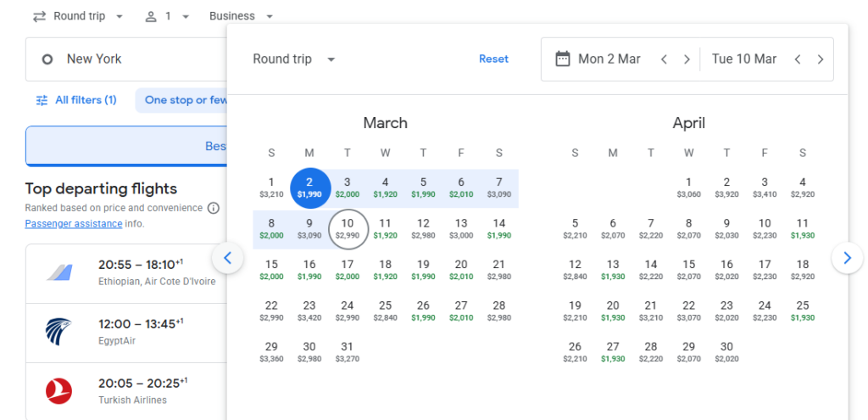Select the Turkish Airlines 20:05 – 20:25 flight
This screenshot has height=420, width=868.
coord(126,391)
